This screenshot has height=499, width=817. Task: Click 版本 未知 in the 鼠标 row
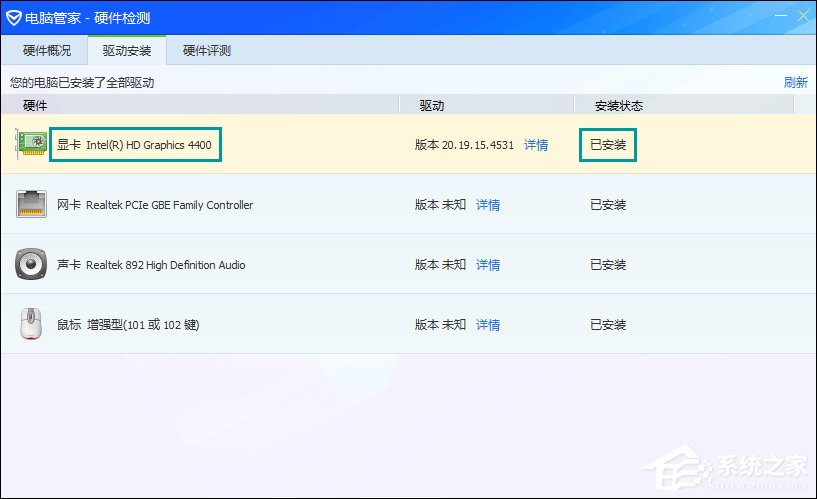click(440, 325)
